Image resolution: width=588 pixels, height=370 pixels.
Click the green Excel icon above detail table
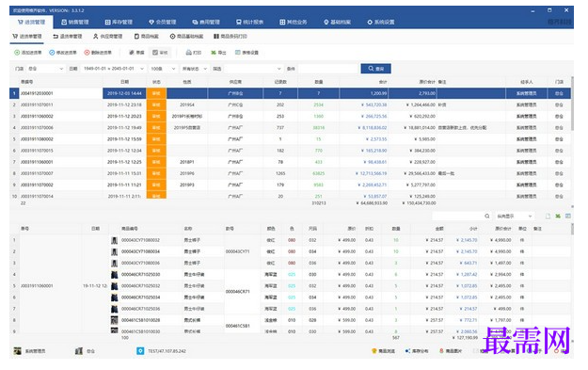(558, 217)
